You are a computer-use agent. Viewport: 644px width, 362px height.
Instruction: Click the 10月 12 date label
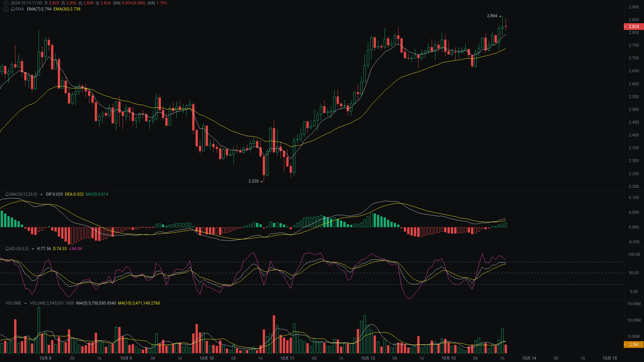coord(368,358)
